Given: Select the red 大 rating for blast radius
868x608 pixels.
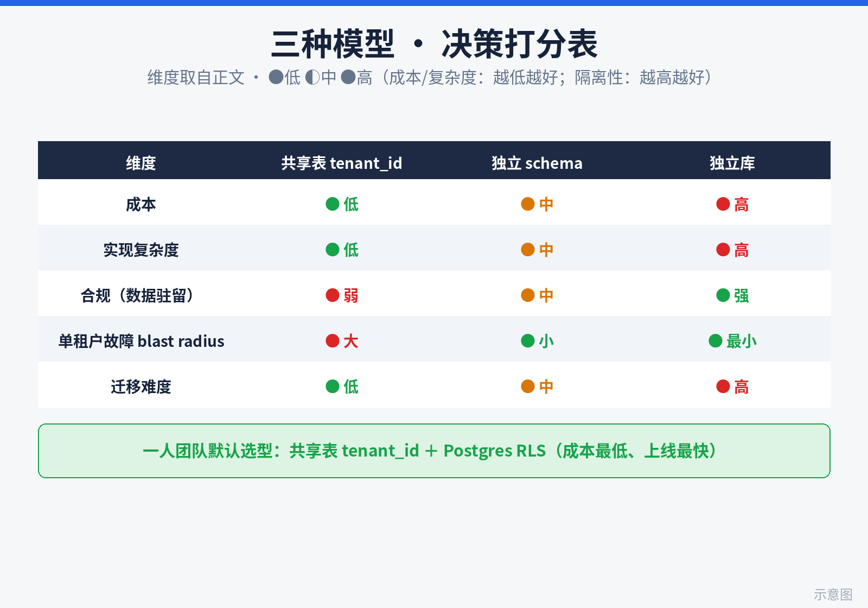Looking at the screenshot, I should pos(342,341).
